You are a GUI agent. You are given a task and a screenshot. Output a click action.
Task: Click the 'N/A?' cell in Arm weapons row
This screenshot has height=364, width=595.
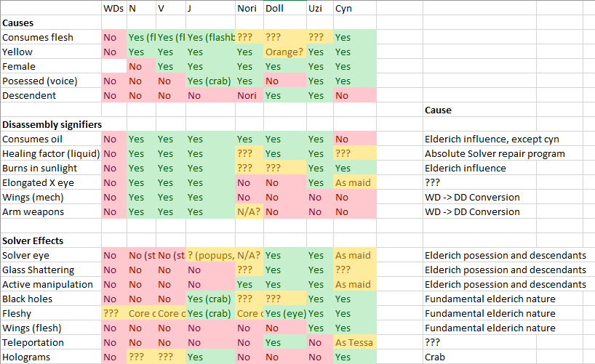coord(249,211)
